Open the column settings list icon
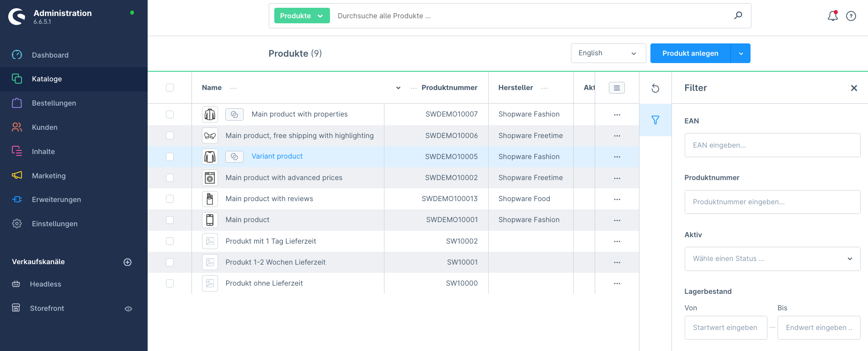Image resolution: width=868 pixels, height=351 pixels. 617,88
